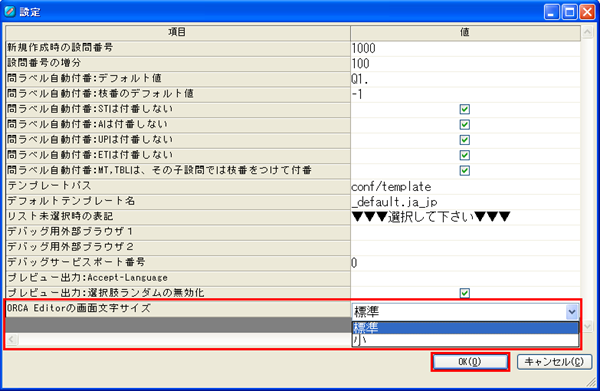Edit default label value Q1.
Image resolution: width=600 pixels, height=391 pixels.
[x=465, y=79]
